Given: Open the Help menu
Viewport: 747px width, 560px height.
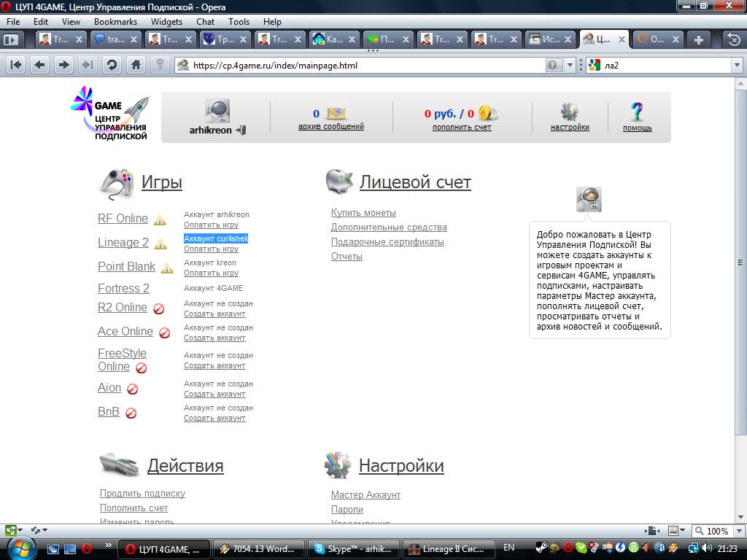Looking at the screenshot, I should pos(272,21).
